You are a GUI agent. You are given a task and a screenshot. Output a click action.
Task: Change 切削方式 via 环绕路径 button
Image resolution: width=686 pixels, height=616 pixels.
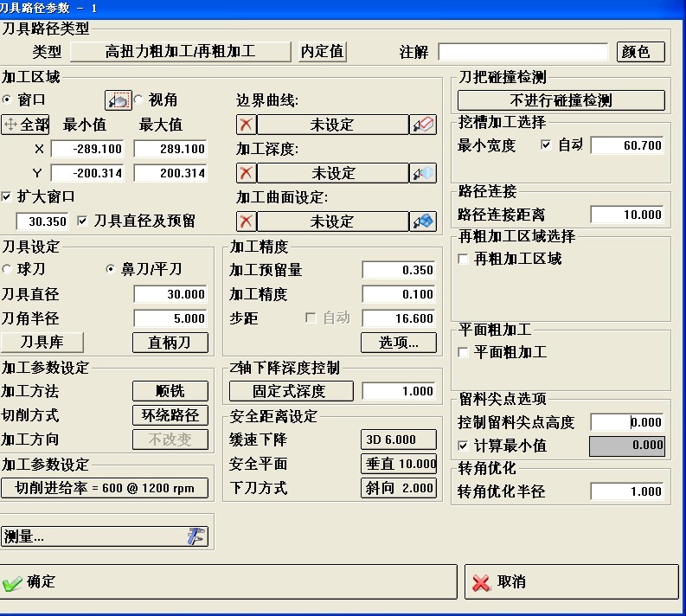(x=170, y=415)
